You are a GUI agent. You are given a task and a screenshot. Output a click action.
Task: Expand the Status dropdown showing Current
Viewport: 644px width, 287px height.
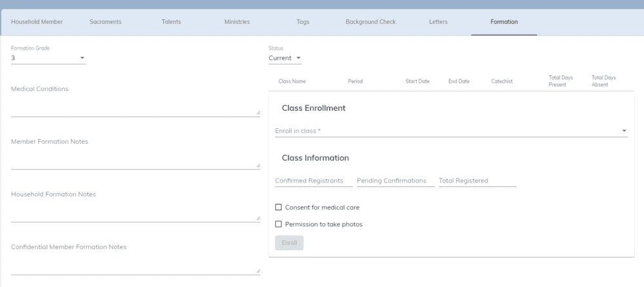point(285,58)
